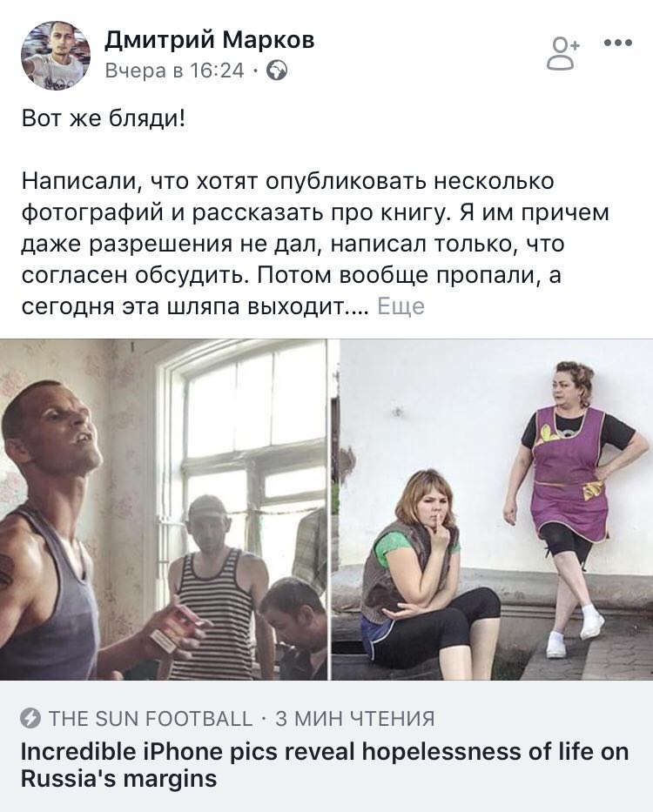Viewport: 653px width, 812px height.
Task: Tap the 3 МИН ЧТЕНИЯ reading time label
Action: (x=355, y=719)
